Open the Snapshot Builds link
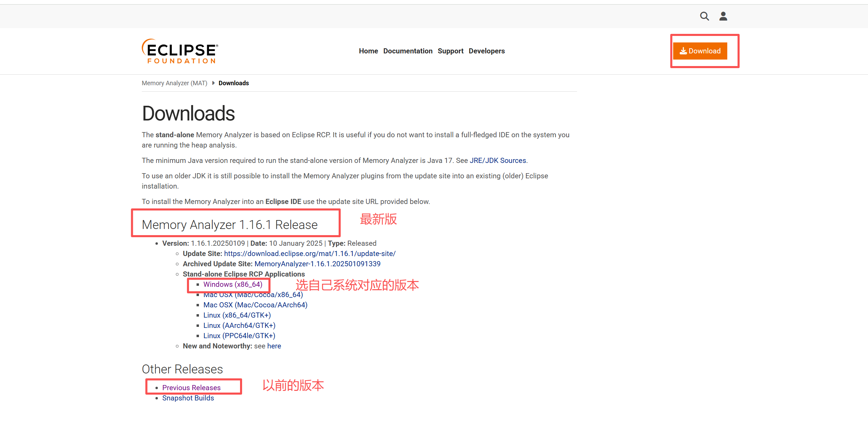 [188, 398]
